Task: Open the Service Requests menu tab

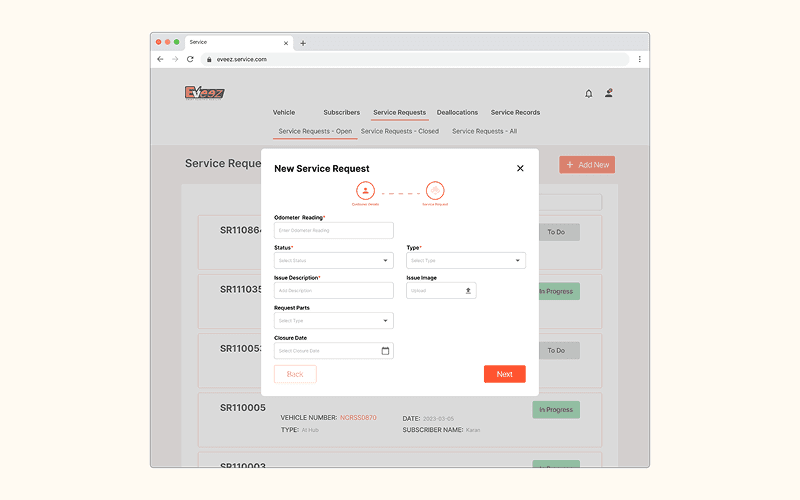Action: pyautogui.click(x=399, y=112)
